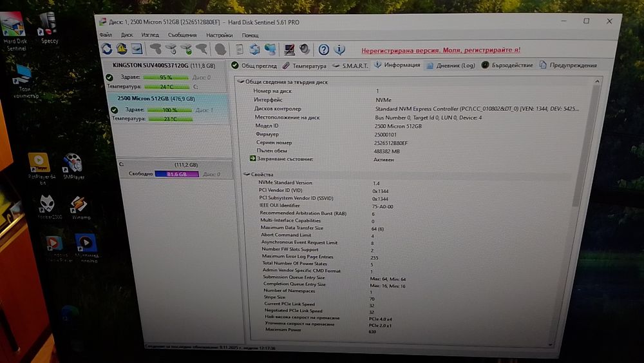Select the Winamp desktop shortcut

(x=80, y=208)
